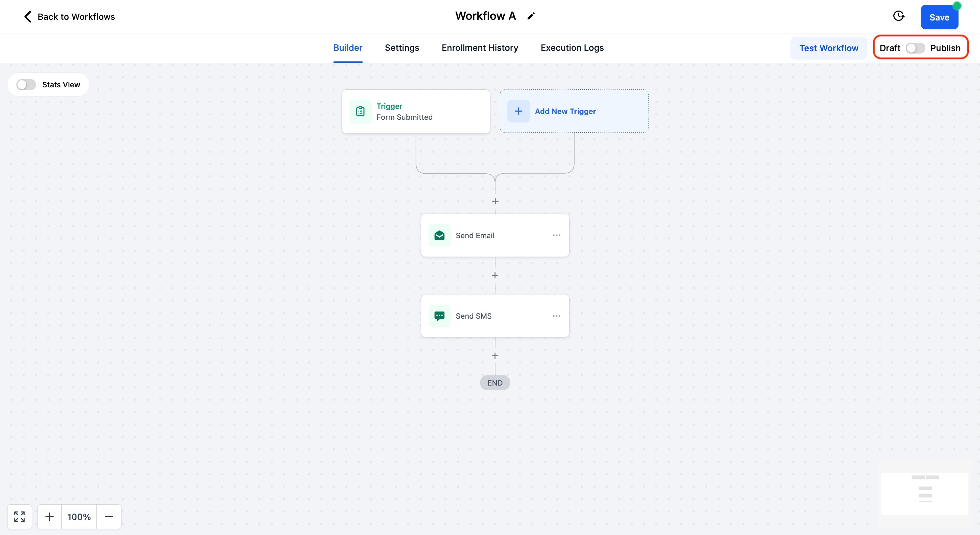Click the Send SMS chat bubble icon
This screenshot has height=535, width=980.
pos(439,316)
